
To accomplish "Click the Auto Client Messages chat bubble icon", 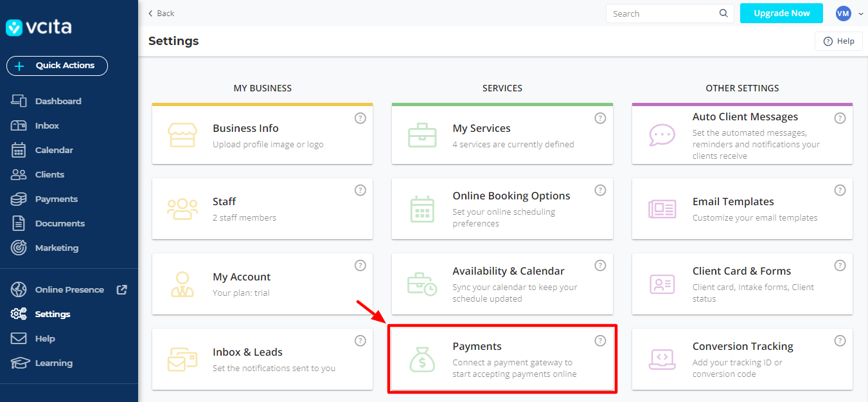I will pyautogui.click(x=662, y=135).
